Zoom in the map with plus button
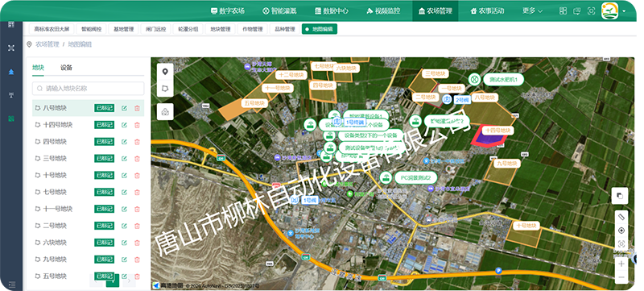The image size is (644, 291). (621, 264)
